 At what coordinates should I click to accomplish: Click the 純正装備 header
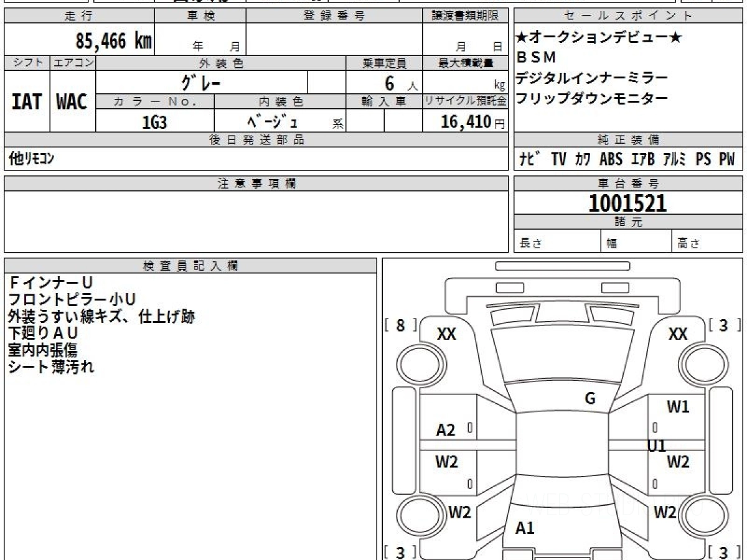627,140
